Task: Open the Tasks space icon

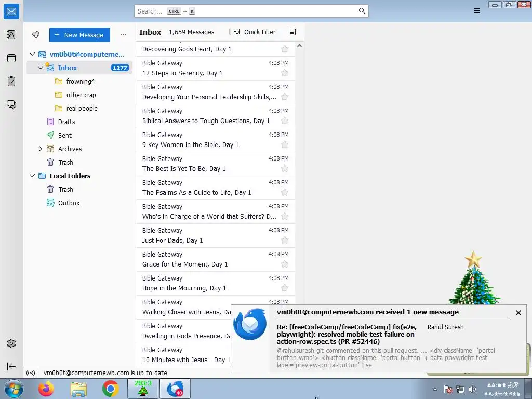Action: (x=11, y=82)
